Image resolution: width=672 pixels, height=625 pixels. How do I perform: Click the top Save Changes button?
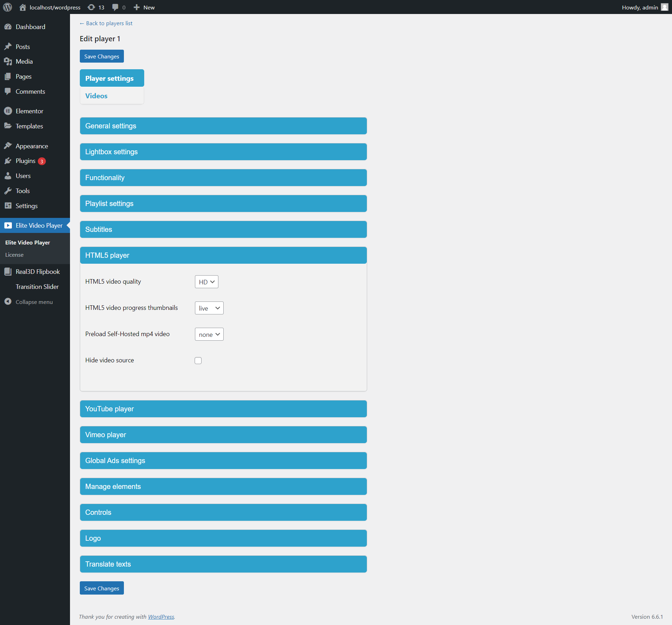101,56
